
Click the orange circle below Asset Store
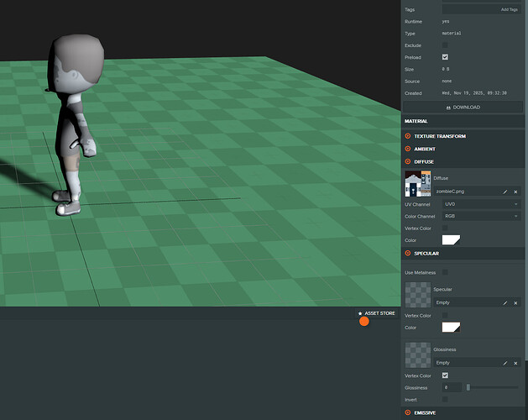pyautogui.click(x=364, y=321)
